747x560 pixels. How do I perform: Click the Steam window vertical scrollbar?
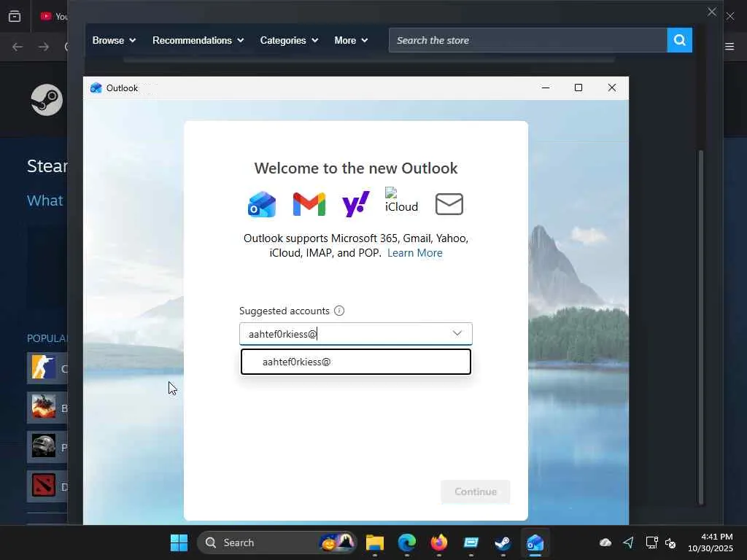pyautogui.click(x=700, y=327)
